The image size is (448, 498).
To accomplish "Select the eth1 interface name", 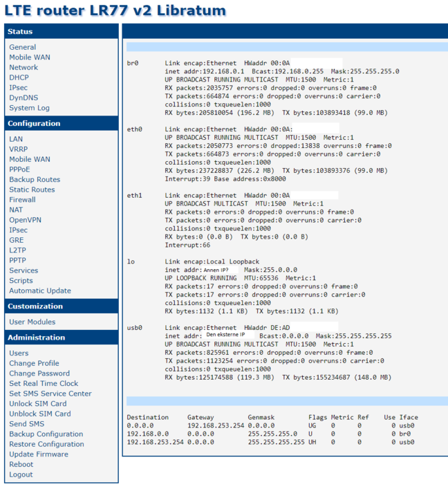I will click(135, 196).
